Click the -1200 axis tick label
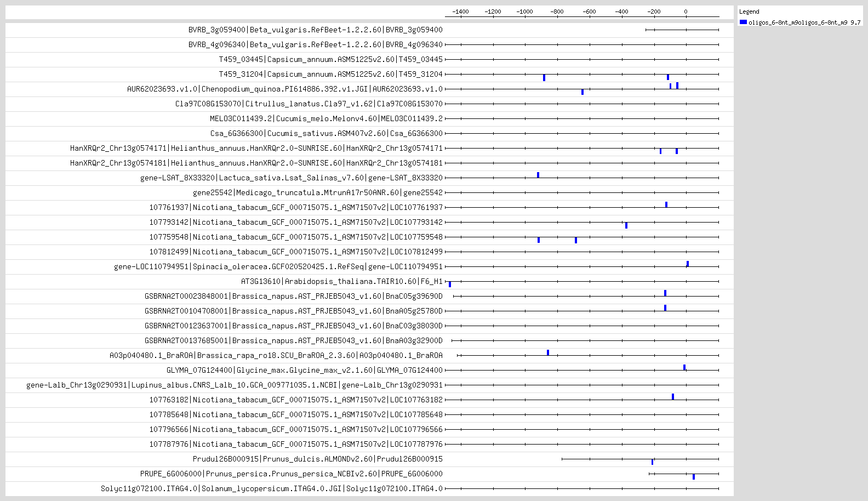The image size is (868, 501). tap(493, 12)
